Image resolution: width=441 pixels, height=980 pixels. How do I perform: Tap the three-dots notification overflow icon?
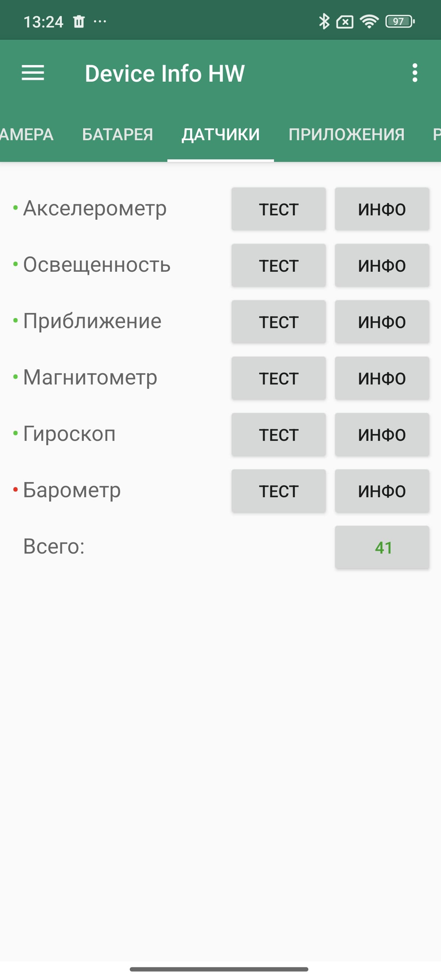(100, 22)
